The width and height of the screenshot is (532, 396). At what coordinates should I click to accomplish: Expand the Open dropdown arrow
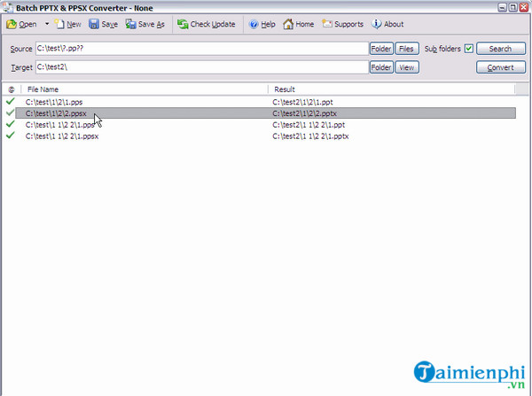coord(47,24)
